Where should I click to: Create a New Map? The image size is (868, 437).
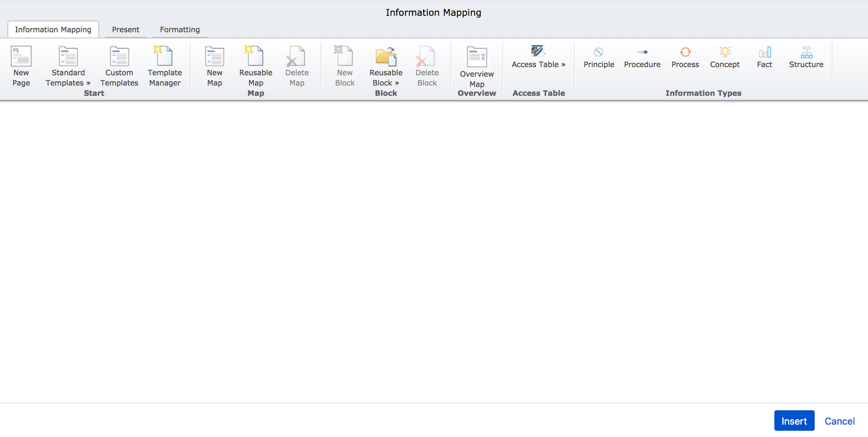[x=214, y=66]
